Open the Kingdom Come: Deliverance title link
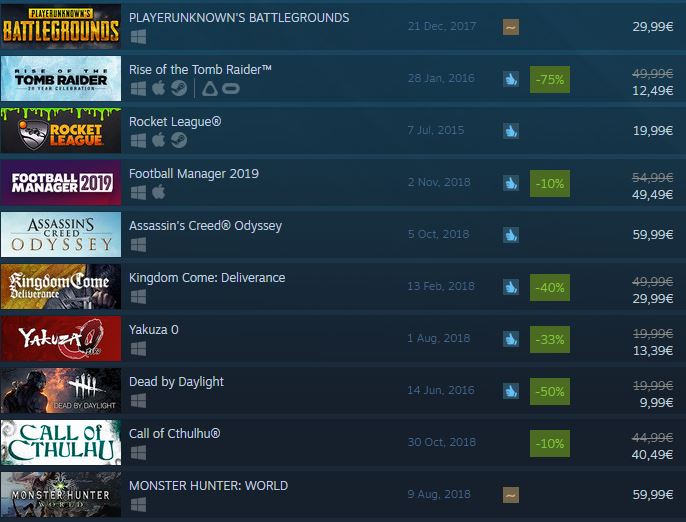The image size is (686, 522). [207, 278]
